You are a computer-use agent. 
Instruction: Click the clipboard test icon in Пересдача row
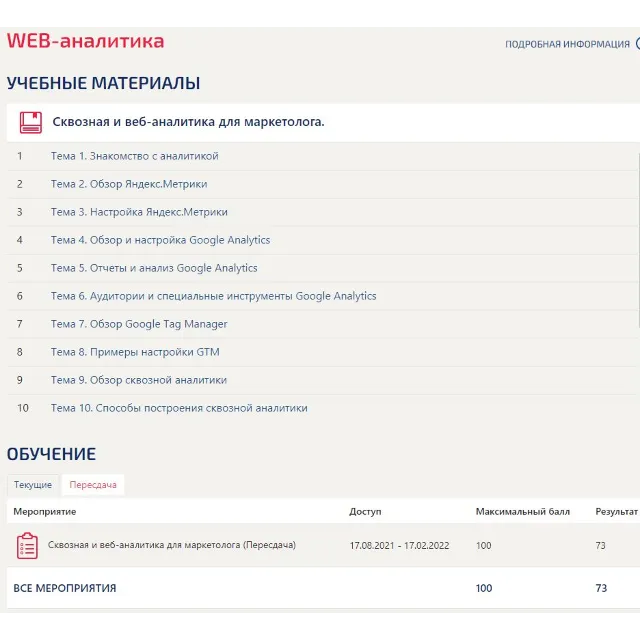coord(27,546)
